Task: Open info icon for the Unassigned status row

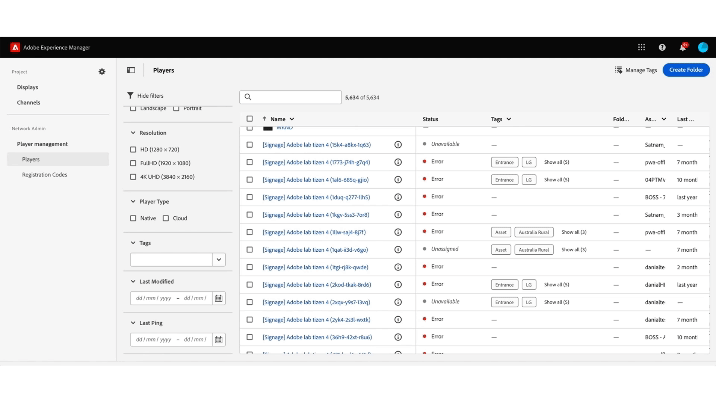Action: (x=398, y=250)
